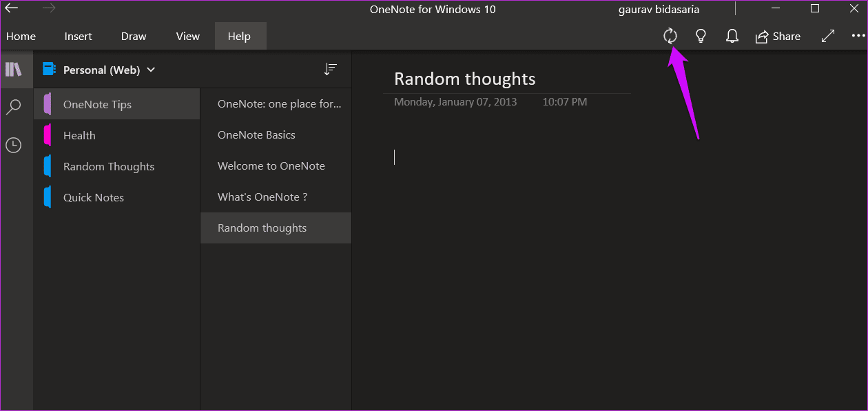
Task: Toggle the notebooks navigation pane icon
Action: coord(14,69)
